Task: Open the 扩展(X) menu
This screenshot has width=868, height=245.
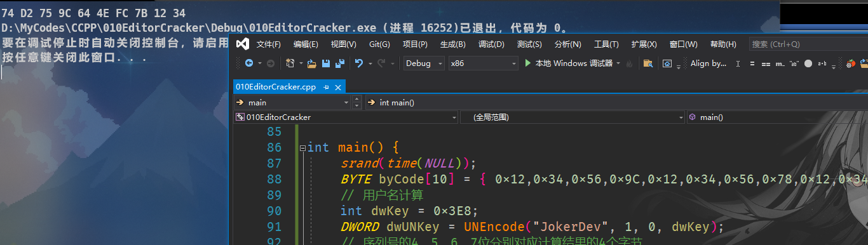Action: point(644,44)
